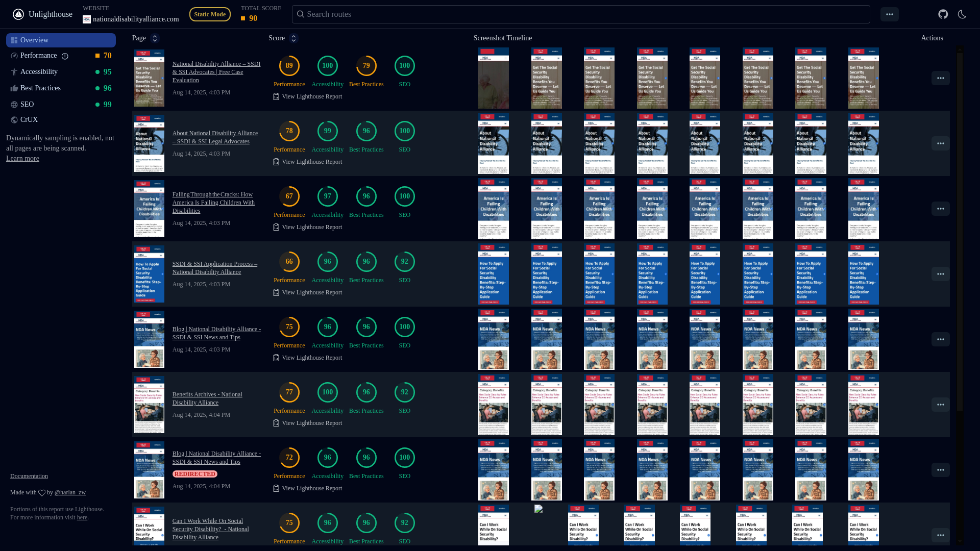Open the Can I Work While On Social Security link
This screenshot has height=551, width=980.
point(211,529)
